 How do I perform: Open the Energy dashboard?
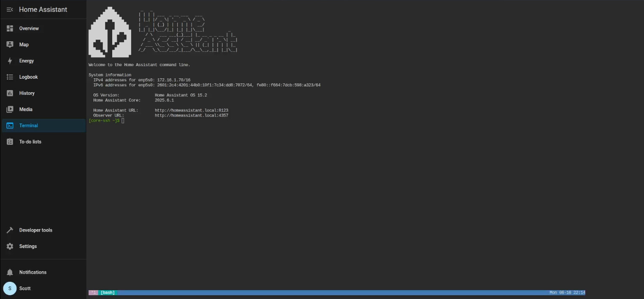pyautogui.click(x=43, y=61)
